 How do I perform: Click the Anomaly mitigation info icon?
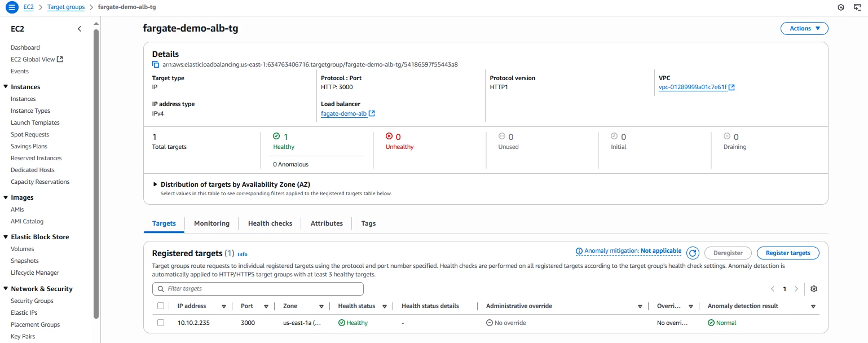[x=579, y=251]
